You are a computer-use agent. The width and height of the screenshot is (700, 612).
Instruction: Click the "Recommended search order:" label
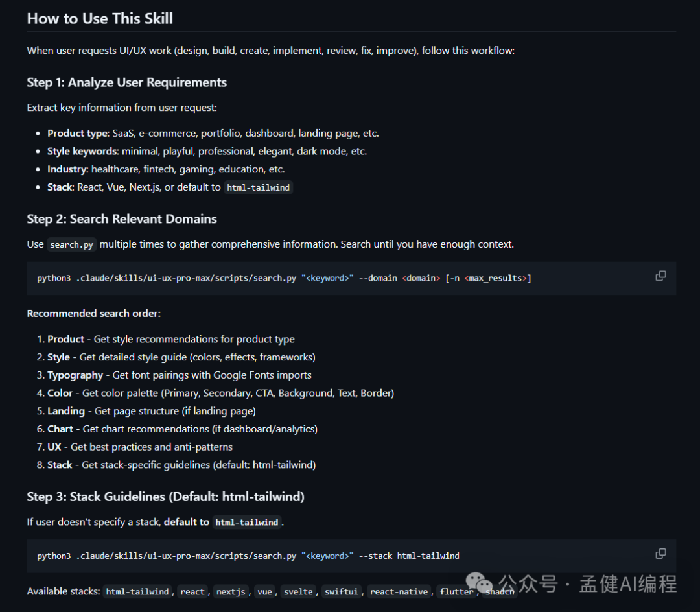tap(93, 314)
